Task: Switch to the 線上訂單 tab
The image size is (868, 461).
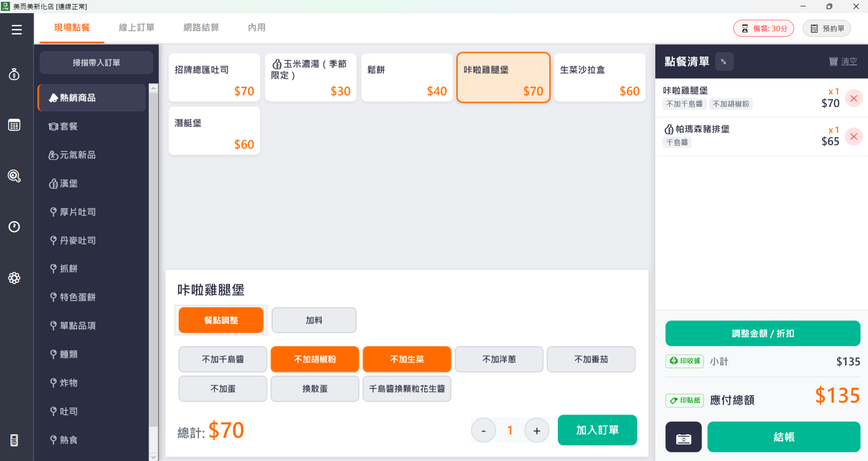Action: pos(137,28)
